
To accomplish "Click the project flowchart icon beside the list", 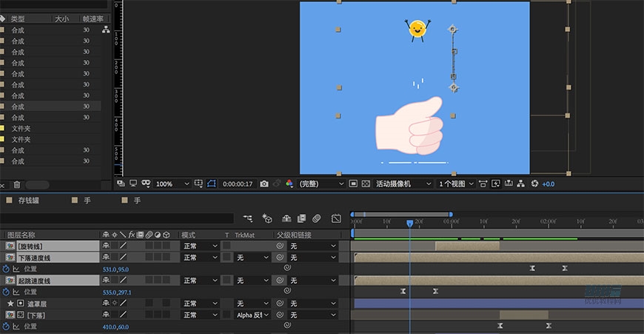I will point(106,30).
